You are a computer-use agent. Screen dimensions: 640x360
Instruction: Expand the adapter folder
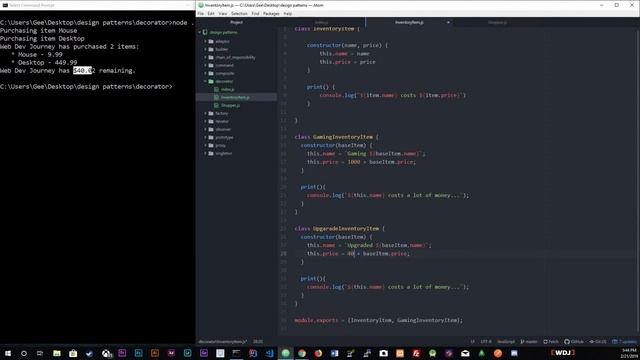205,41
